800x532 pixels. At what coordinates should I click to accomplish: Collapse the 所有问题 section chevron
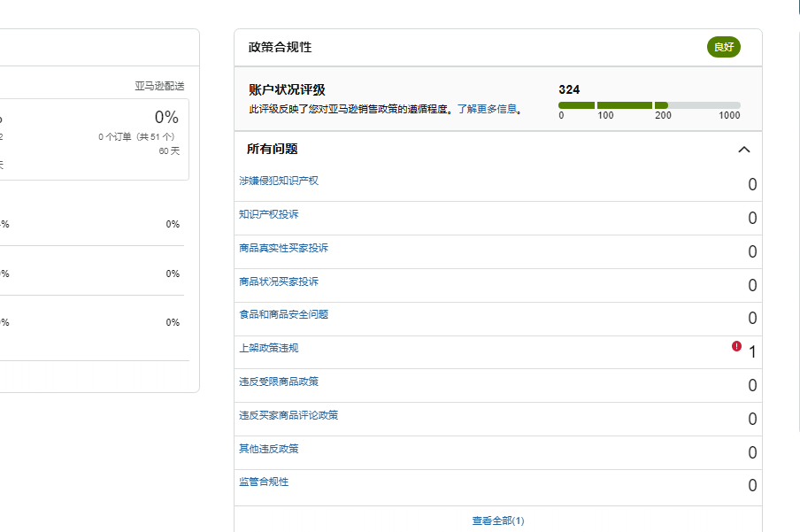743,150
